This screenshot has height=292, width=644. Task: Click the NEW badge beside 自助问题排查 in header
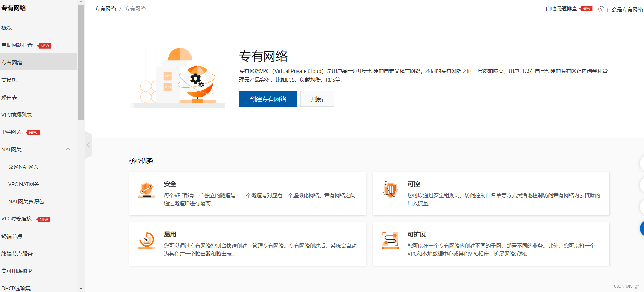click(x=586, y=9)
